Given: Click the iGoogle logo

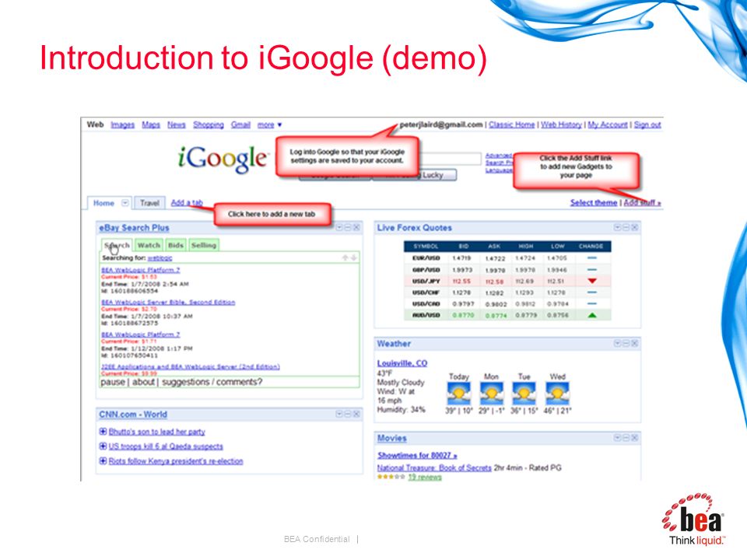Looking at the screenshot, I should coord(223,159).
